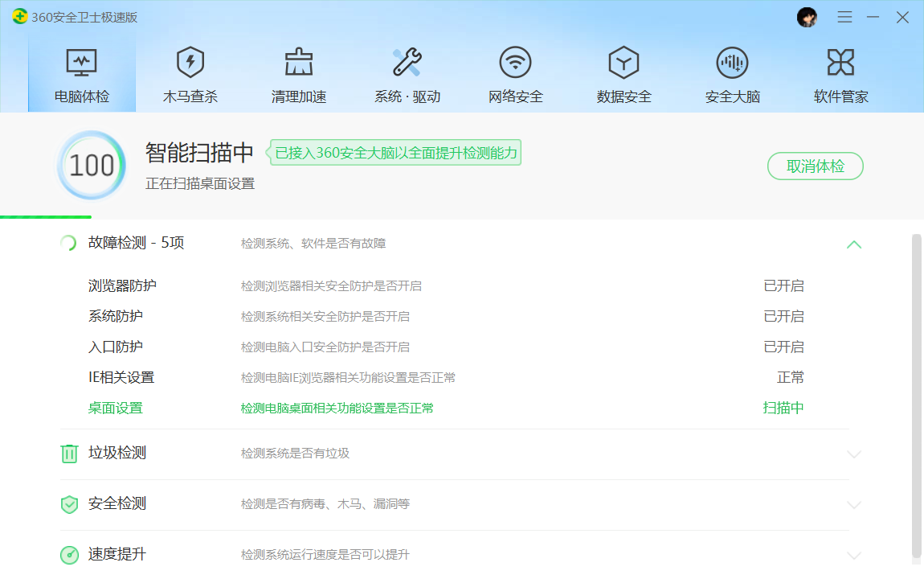Click 已开启 status for 浏览器防护
This screenshot has height=583, width=924.
[x=783, y=286]
